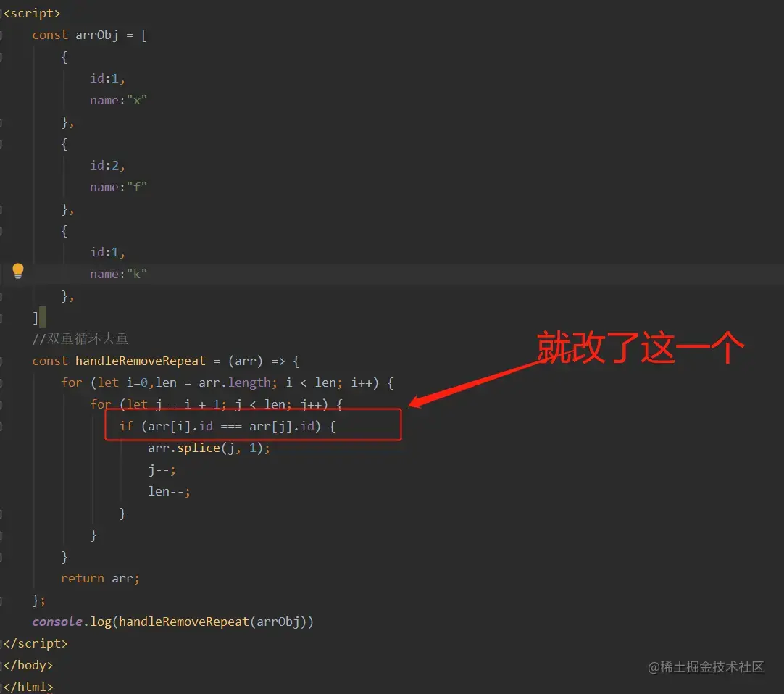Viewport: 784px width, 694px height.
Task: Click the 'return arr;' statement
Action: point(101,579)
